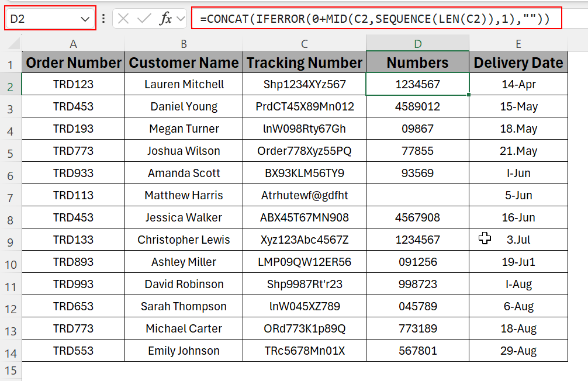Click the Tracking Number header cell

pos(304,63)
